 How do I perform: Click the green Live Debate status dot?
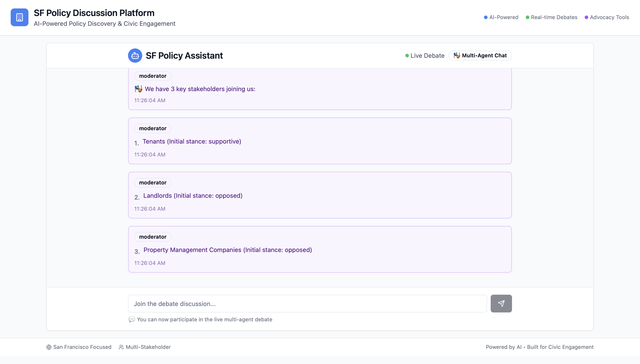click(x=407, y=56)
